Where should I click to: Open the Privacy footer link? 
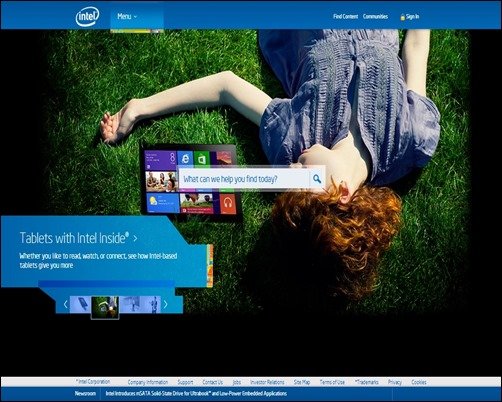click(395, 382)
